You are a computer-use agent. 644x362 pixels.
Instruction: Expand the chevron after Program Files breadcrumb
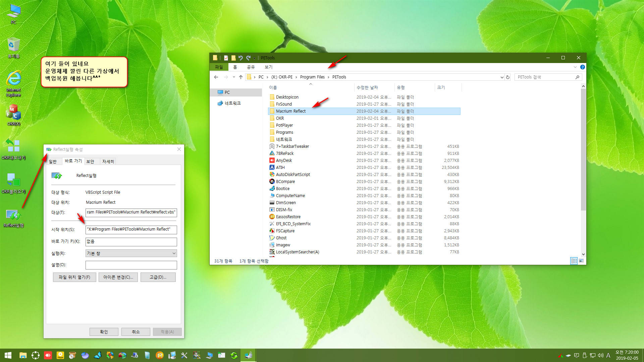(328, 77)
